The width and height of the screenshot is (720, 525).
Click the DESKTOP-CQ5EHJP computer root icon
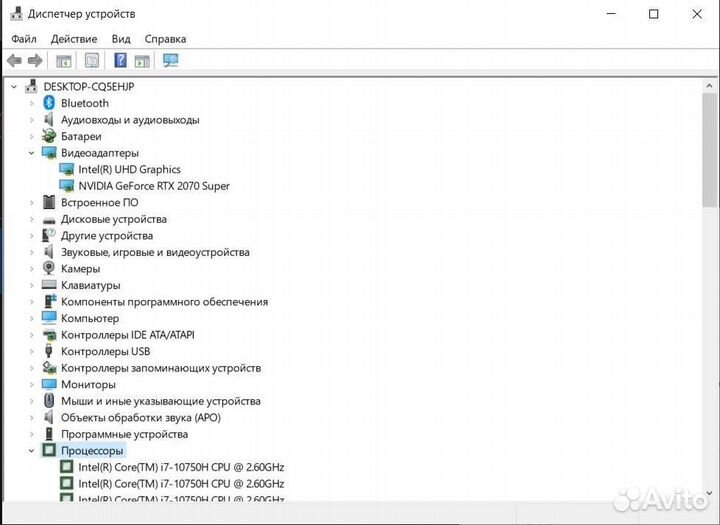[x=31, y=86]
